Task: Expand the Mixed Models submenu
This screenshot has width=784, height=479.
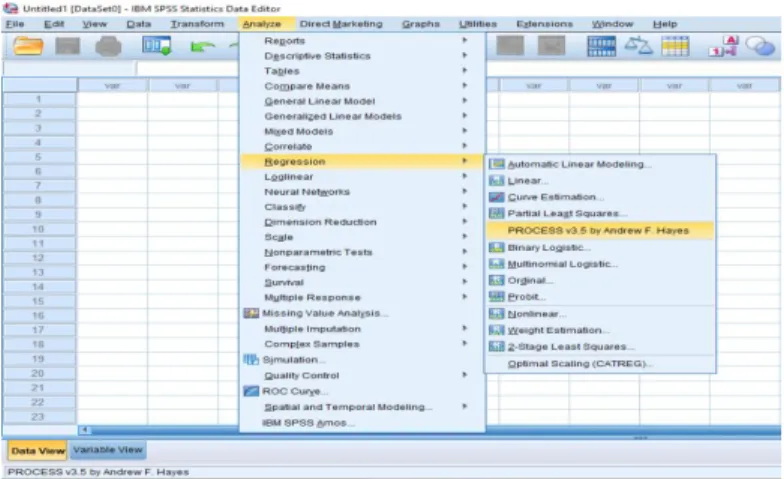Action: [x=362, y=132]
